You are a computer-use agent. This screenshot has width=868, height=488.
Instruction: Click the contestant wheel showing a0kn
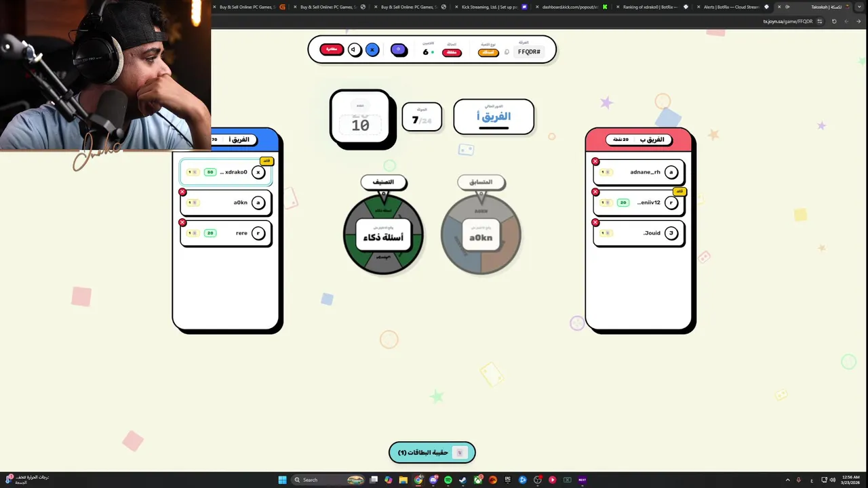tap(481, 234)
